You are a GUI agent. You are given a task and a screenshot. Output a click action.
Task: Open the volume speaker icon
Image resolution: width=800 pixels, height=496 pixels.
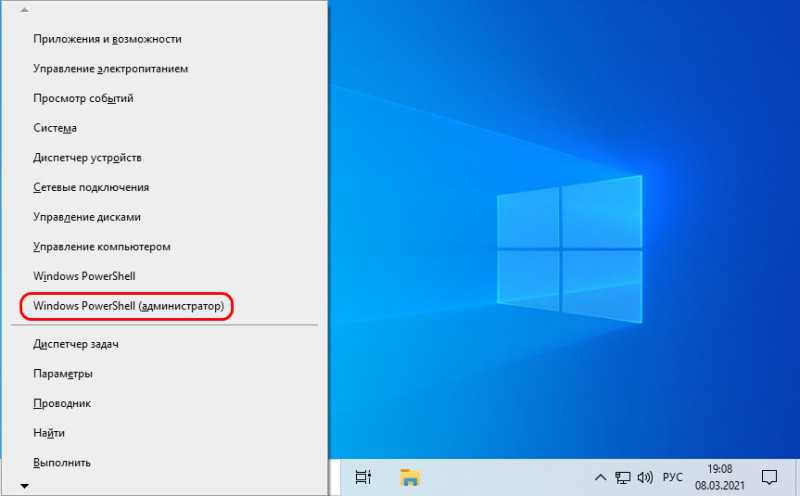point(645,478)
